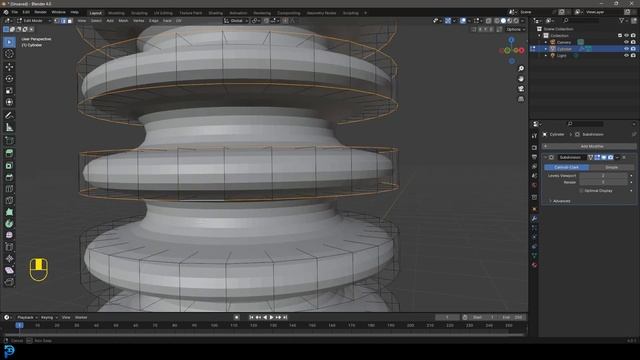Select the Poly Build tool
640x360 pixels.
(9, 212)
